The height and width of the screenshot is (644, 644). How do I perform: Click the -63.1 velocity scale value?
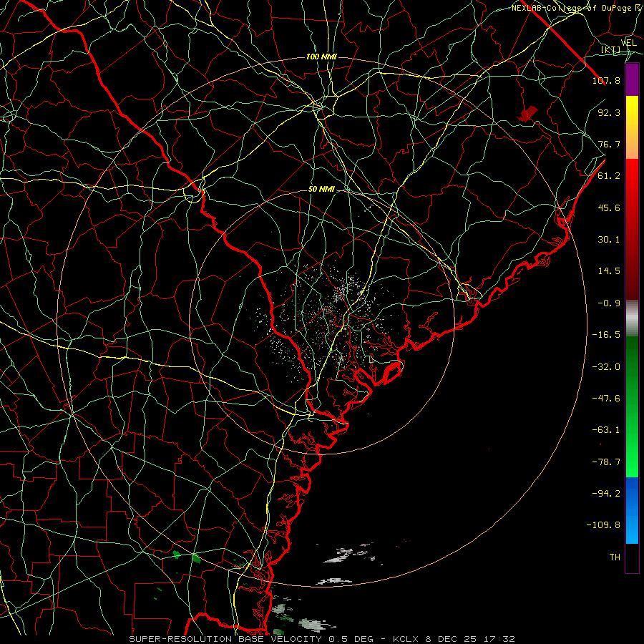click(606, 430)
